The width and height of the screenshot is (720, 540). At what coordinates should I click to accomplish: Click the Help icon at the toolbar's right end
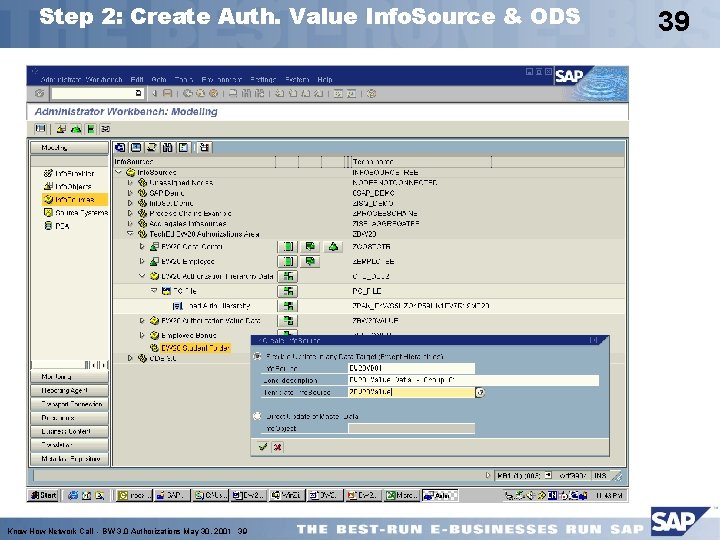[371, 93]
